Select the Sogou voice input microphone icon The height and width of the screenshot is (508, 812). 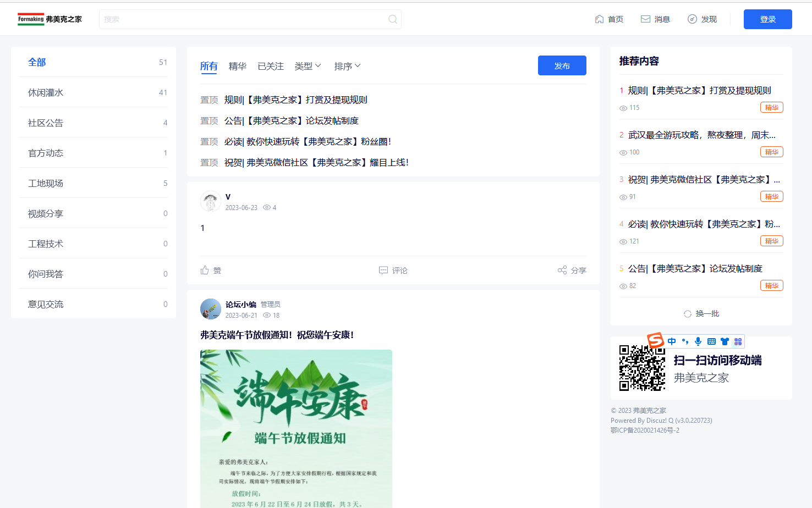point(698,341)
